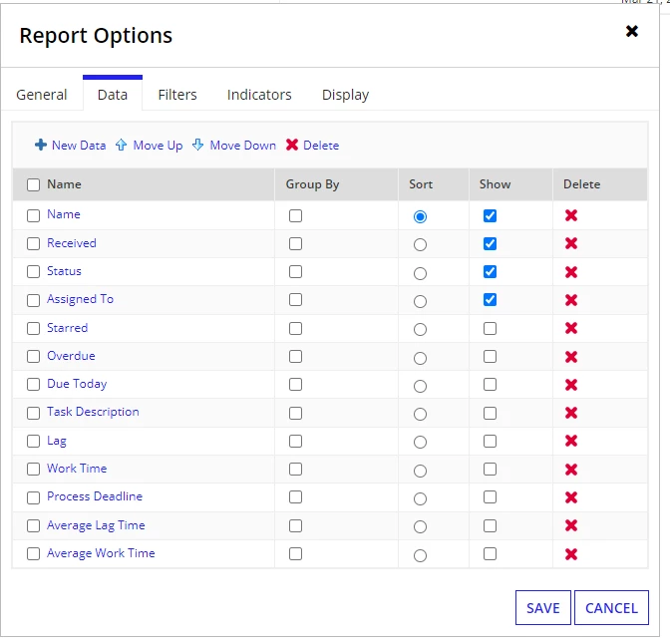670x644 pixels.
Task: Open the Starred data link
Action: pos(68,328)
